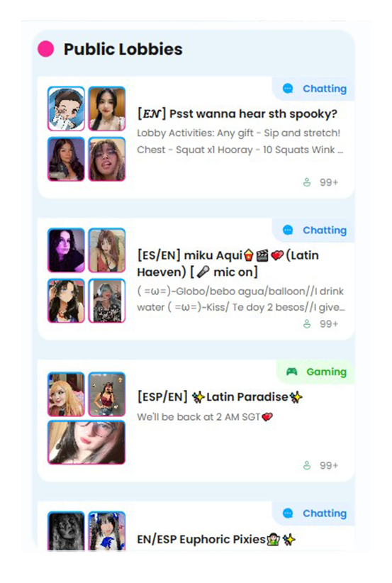The image size is (392, 583).
Task: Click the member count icon on the miku Aqui lobby
Action: pyautogui.click(x=307, y=324)
